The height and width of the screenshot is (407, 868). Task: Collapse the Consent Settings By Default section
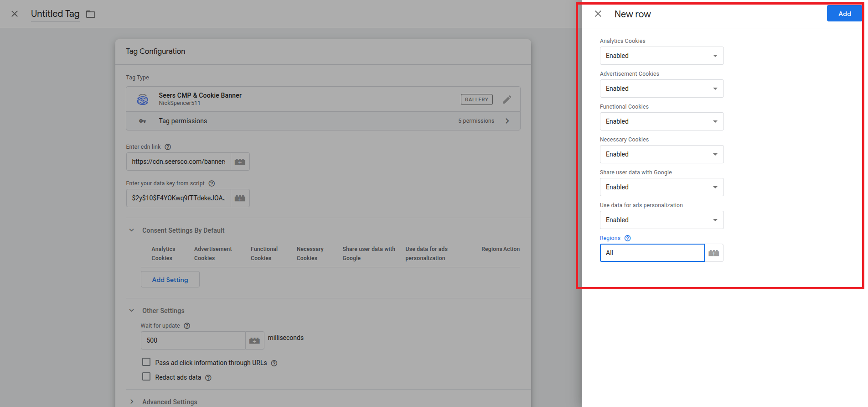point(132,230)
